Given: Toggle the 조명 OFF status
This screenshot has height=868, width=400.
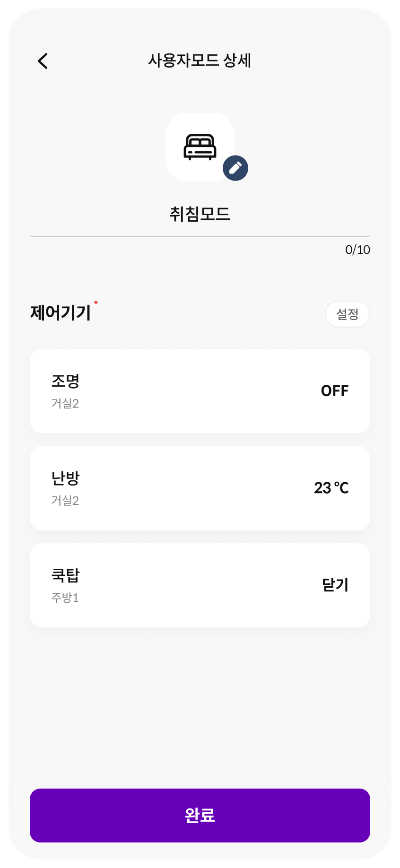Looking at the screenshot, I should [334, 391].
